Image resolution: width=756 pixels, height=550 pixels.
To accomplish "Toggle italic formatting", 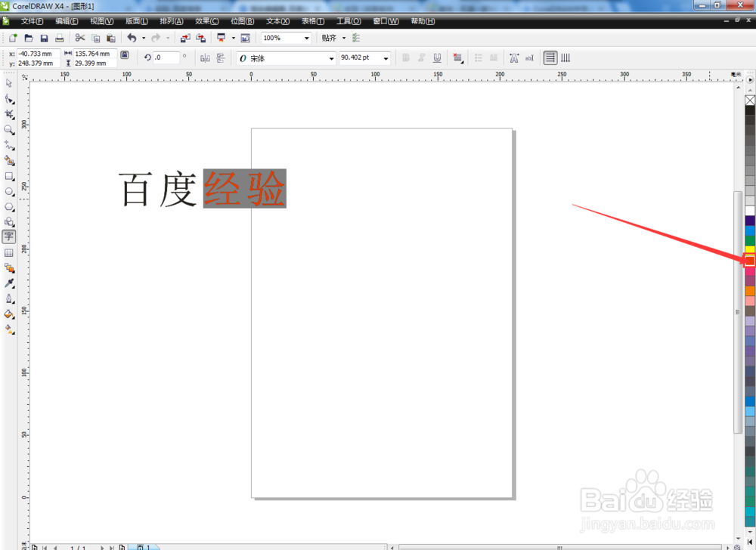I will click(421, 57).
